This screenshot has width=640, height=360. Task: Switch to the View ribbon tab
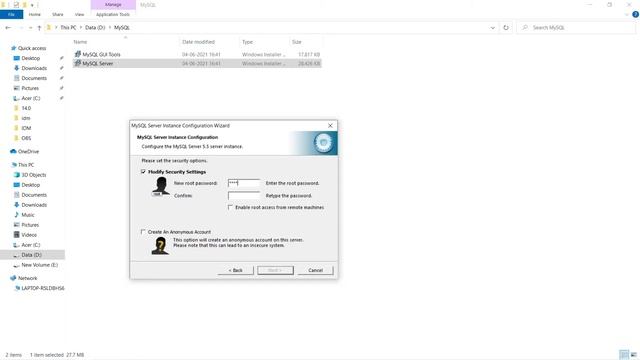[x=79, y=14]
